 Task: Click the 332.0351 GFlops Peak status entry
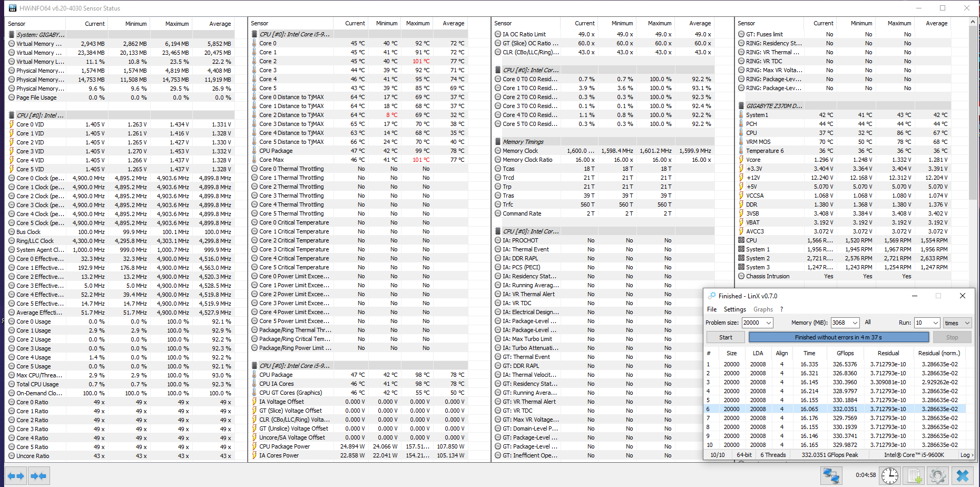(x=830, y=455)
